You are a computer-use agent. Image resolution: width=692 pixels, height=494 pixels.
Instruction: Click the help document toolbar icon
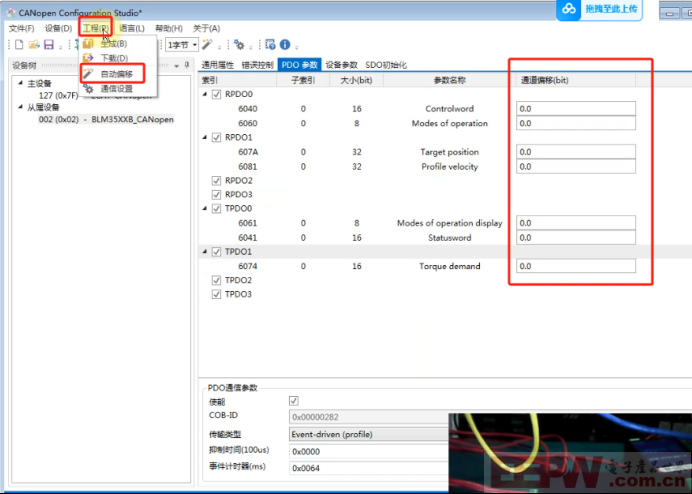[x=271, y=45]
